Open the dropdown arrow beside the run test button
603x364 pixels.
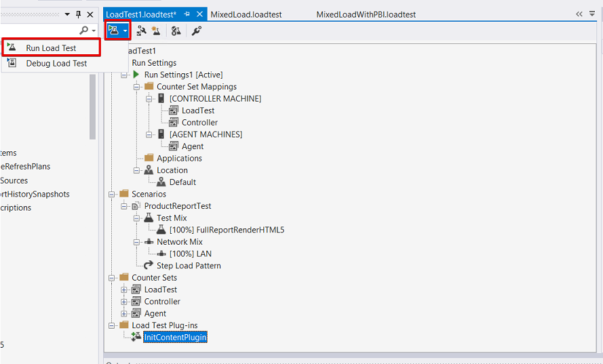[x=125, y=31]
